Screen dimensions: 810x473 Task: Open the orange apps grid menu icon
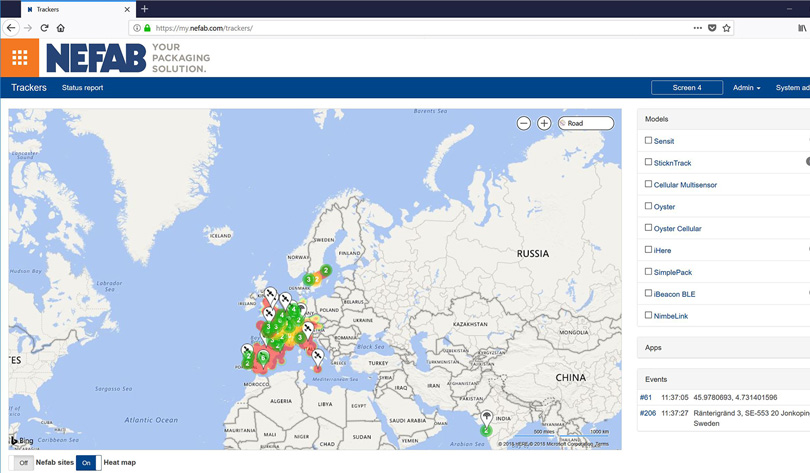(x=19, y=58)
